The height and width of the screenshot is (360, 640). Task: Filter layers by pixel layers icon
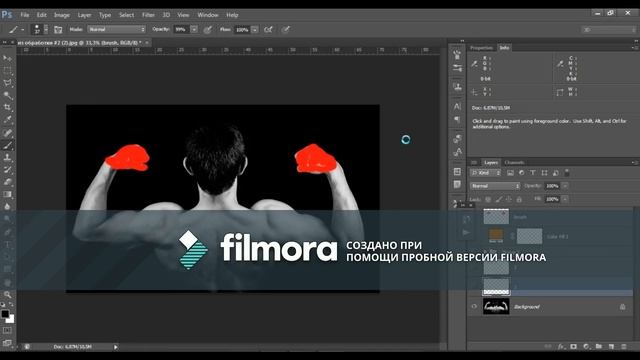[x=510, y=173]
